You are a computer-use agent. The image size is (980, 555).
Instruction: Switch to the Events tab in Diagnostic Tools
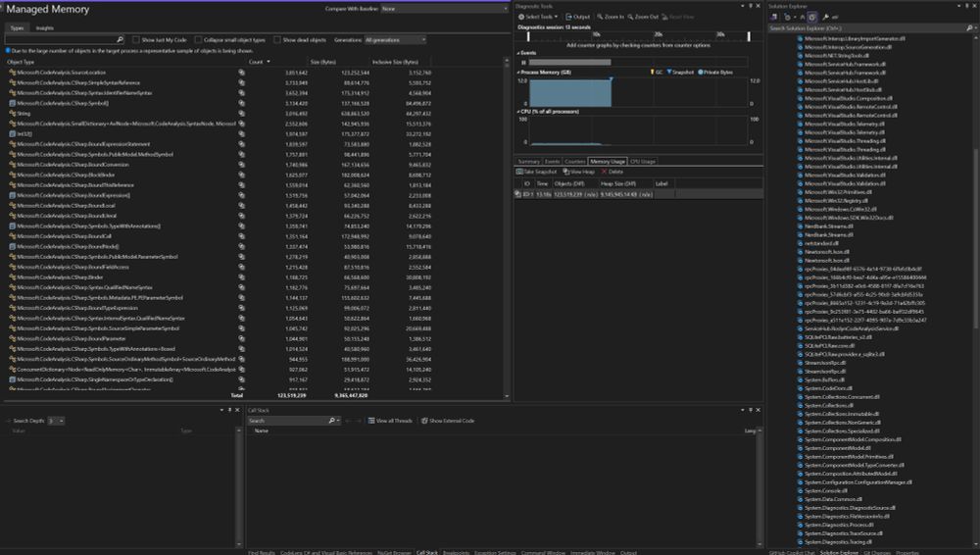[553, 162]
